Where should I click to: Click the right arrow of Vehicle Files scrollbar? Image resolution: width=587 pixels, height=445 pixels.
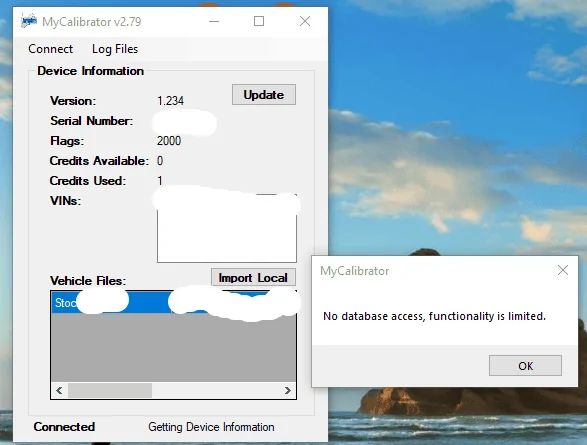pyautogui.click(x=287, y=390)
